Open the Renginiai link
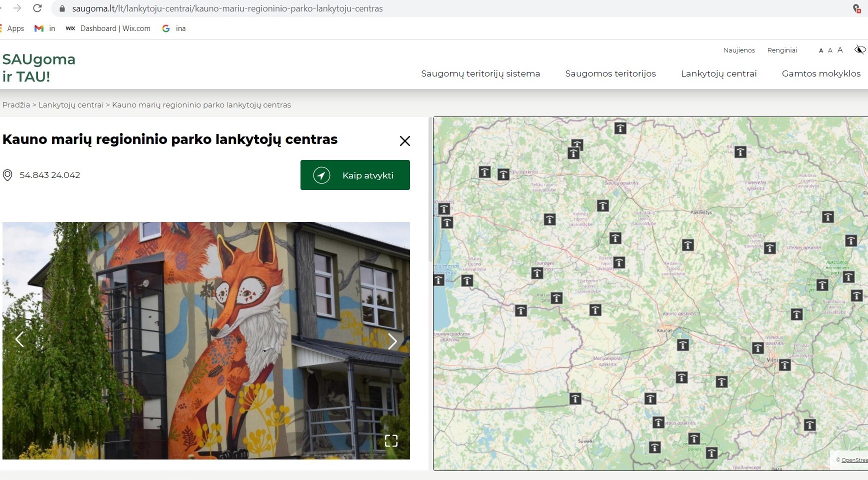The height and width of the screenshot is (480, 868). [x=782, y=50]
